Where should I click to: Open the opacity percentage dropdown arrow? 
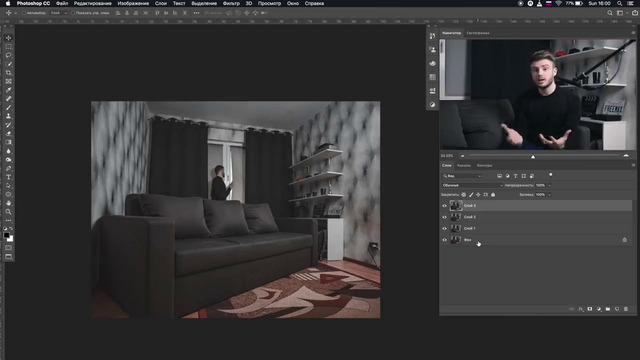coord(549,185)
